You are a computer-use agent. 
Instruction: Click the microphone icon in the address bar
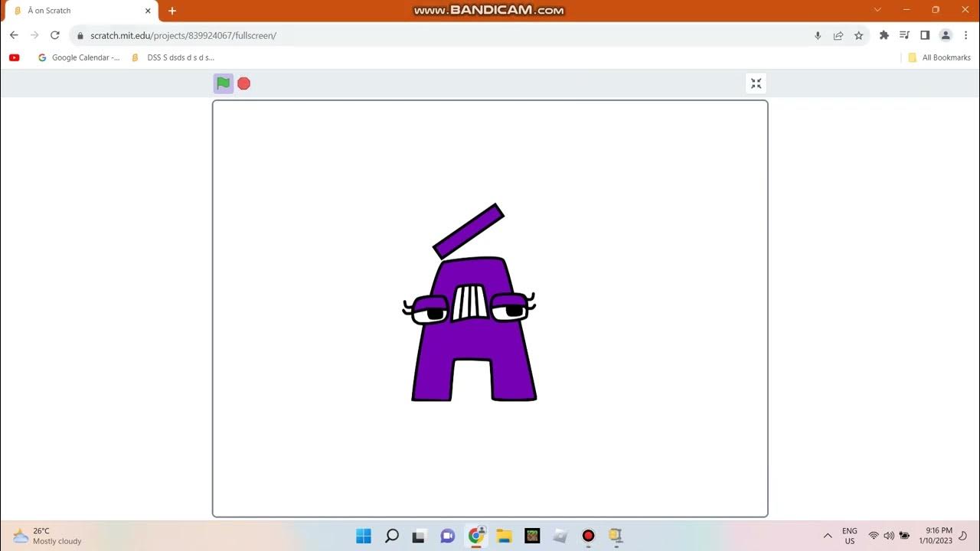818,35
